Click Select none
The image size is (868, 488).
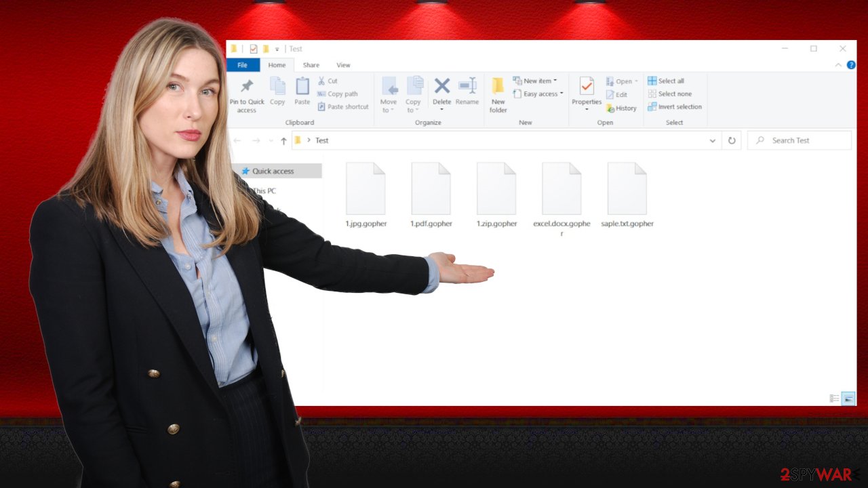click(x=670, y=94)
